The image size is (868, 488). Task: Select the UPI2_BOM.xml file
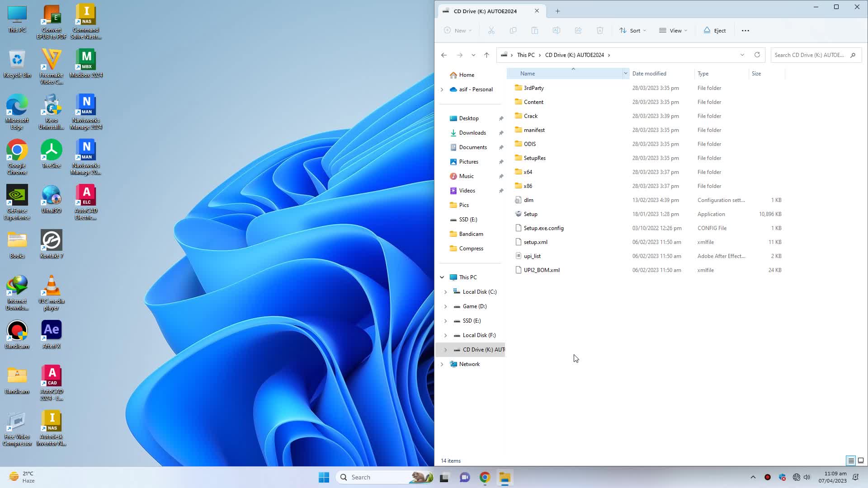point(542,270)
